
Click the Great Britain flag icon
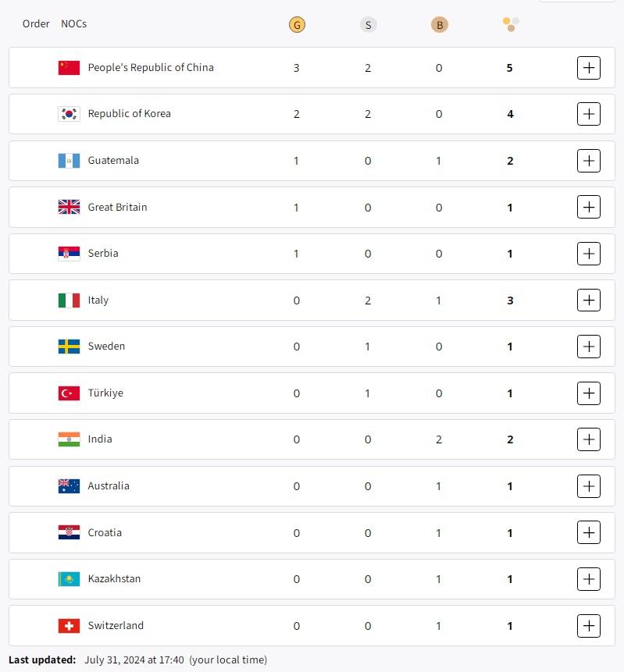69,207
